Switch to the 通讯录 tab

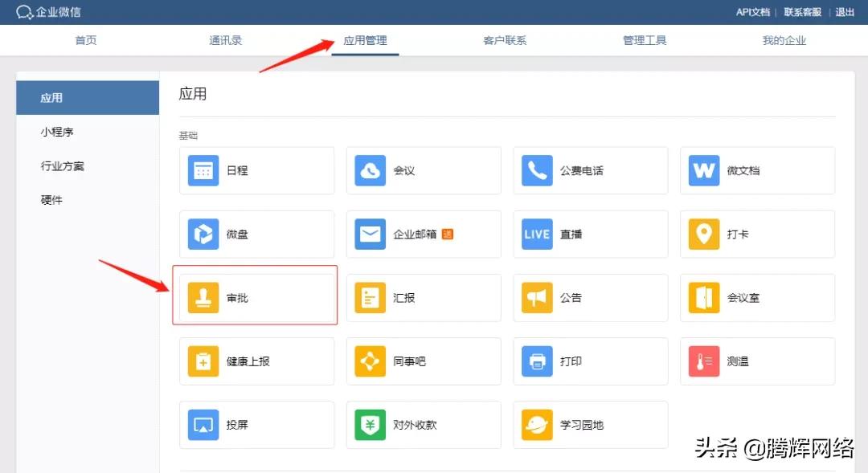[x=225, y=39]
